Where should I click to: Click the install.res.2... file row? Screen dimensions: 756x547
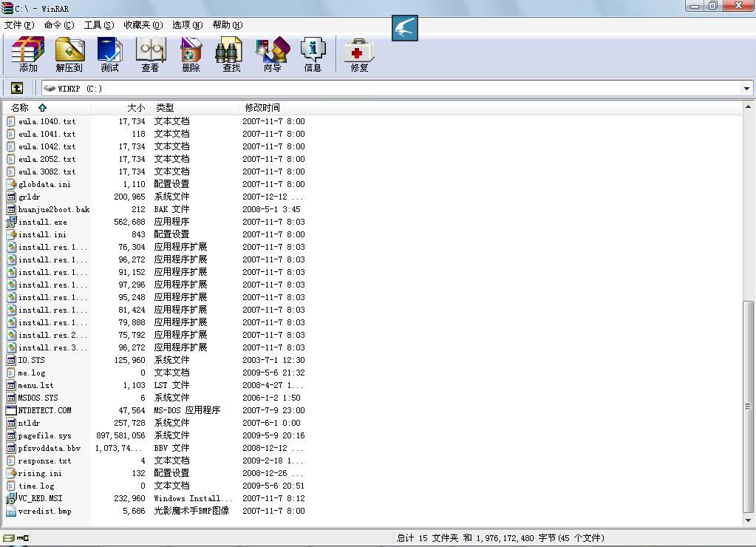(x=156, y=335)
